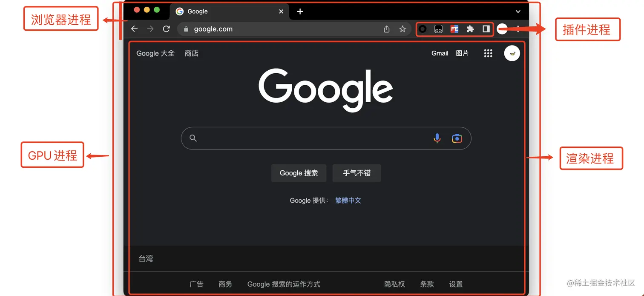The width and height of the screenshot is (644, 296).
Task: Select the Google tab
Action: coord(229,11)
